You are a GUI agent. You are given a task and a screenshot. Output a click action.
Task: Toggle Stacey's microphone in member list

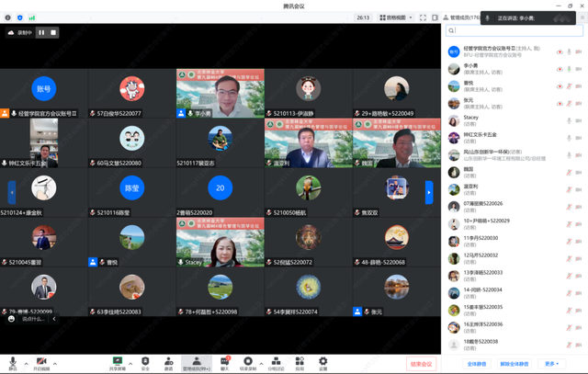pyautogui.click(x=569, y=120)
